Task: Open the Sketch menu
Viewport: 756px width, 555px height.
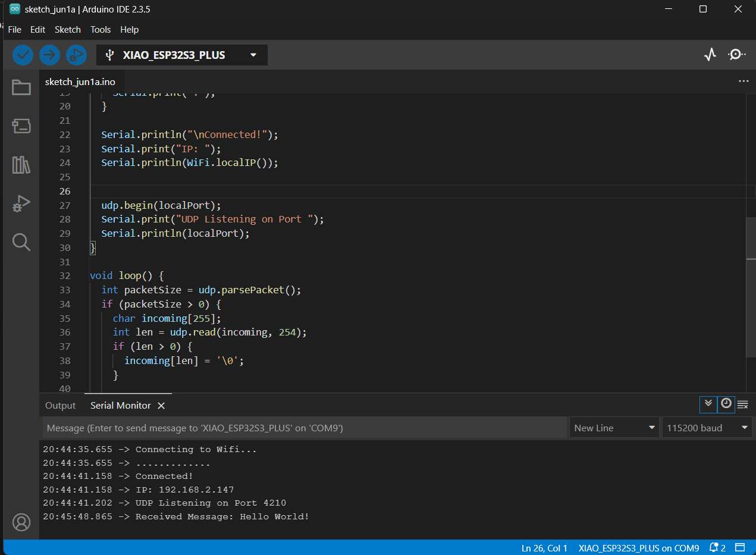Action: coord(68,30)
